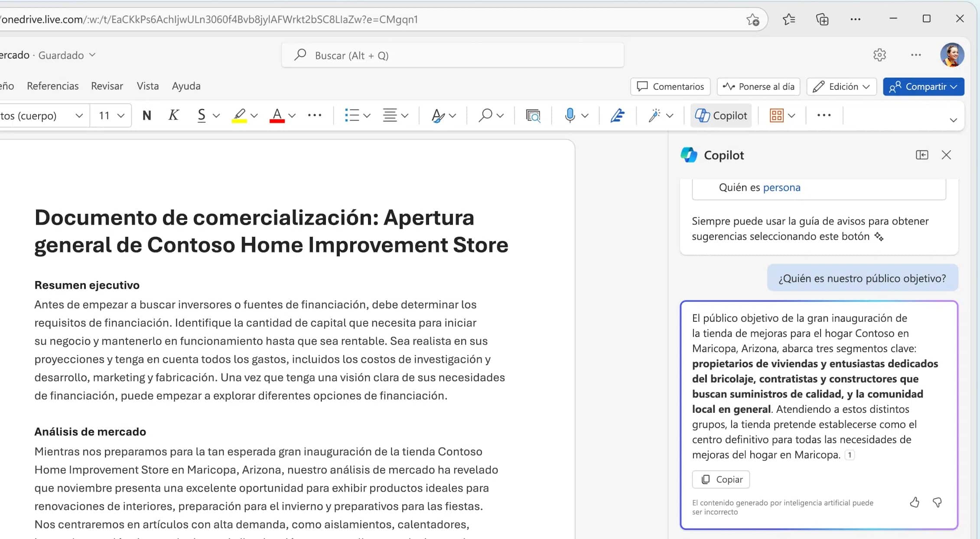Open font color dropdown arrow
The width and height of the screenshot is (980, 539).
tap(292, 116)
